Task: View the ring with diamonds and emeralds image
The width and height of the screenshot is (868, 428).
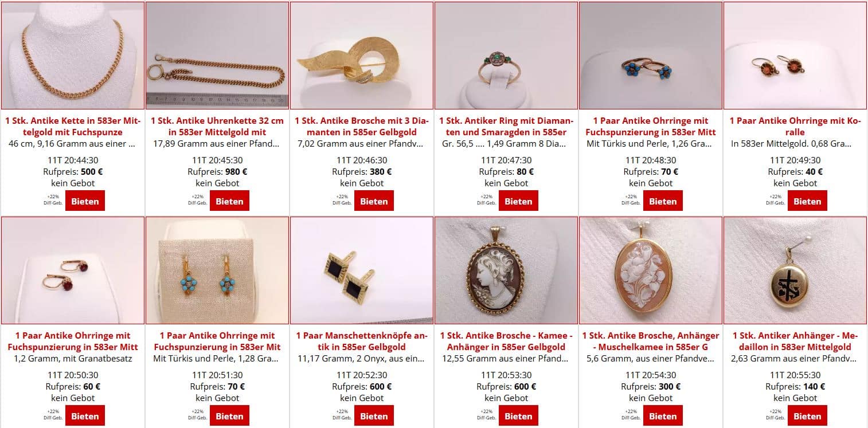Action: tap(506, 56)
